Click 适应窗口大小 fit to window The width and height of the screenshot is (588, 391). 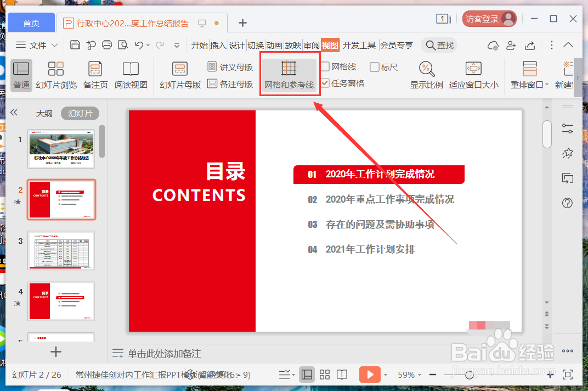[473, 75]
